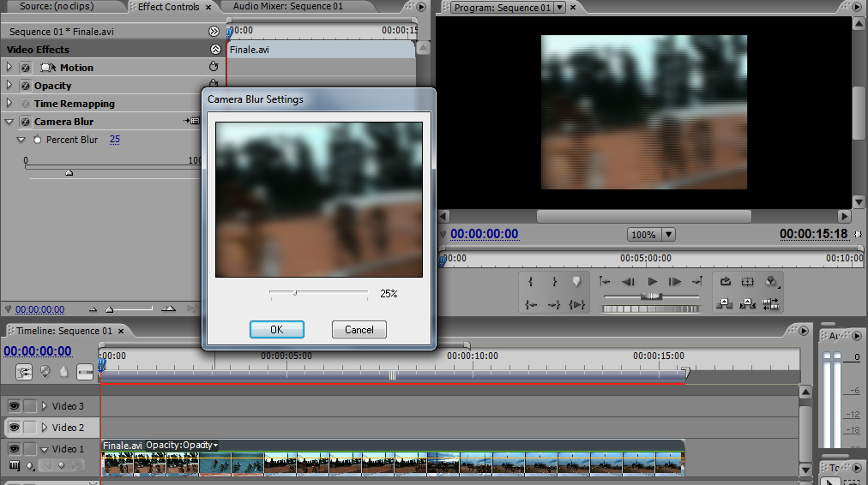Toggle Video 1 track visibility eye
Viewport: 868px width, 485px height.
click(x=14, y=449)
